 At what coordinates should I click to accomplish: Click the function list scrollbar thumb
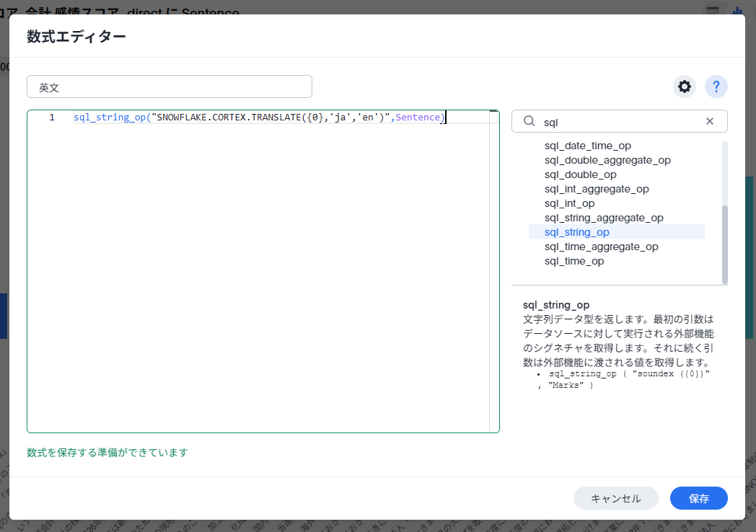[725, 245]
